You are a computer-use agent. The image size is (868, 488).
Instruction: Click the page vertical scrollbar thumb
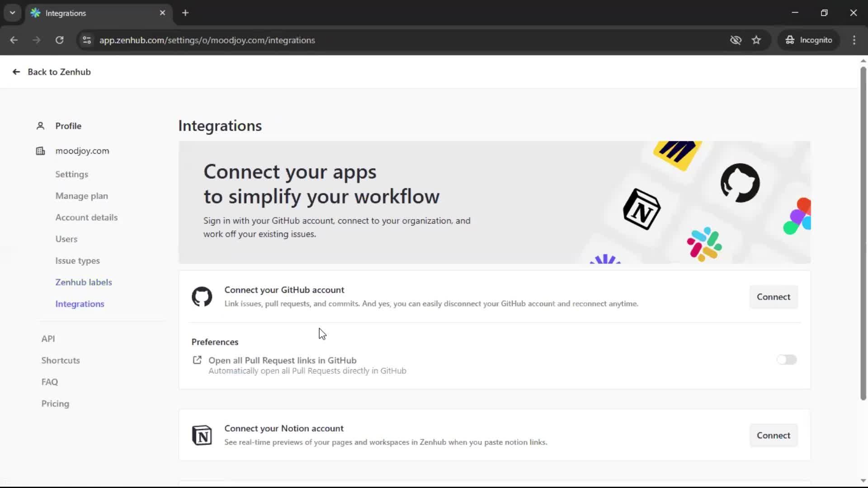863,233
